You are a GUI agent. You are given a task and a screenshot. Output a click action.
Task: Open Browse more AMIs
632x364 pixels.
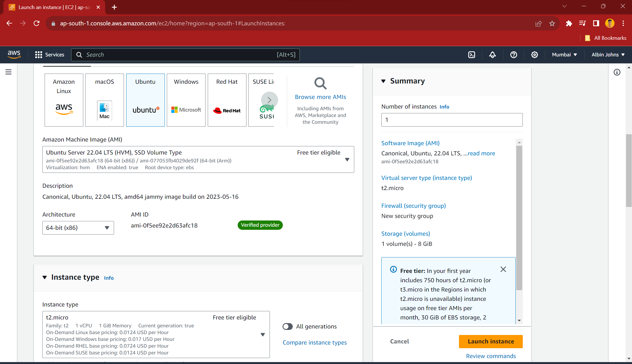(x=320, y=97)
